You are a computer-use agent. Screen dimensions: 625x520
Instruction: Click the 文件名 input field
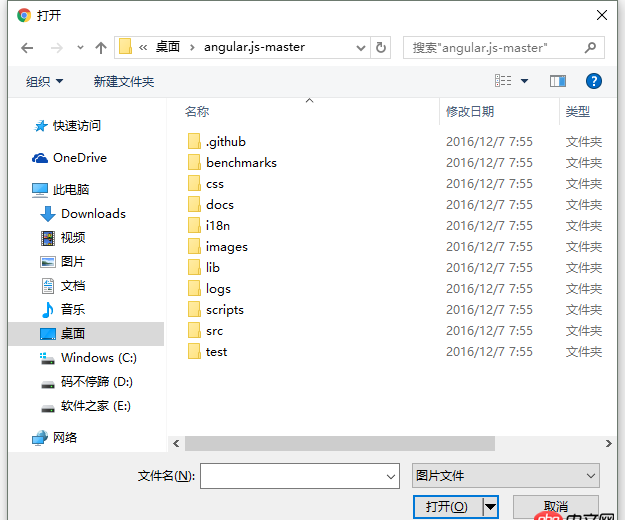tap(300, 476)
